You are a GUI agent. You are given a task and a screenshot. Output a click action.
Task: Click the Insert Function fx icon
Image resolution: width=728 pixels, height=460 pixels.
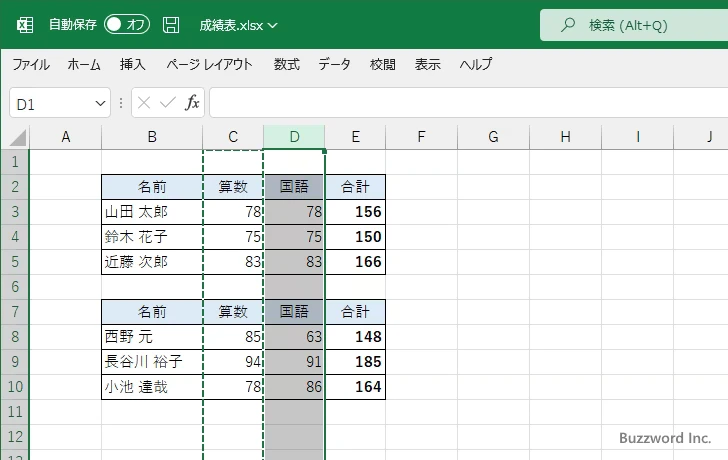192,103
